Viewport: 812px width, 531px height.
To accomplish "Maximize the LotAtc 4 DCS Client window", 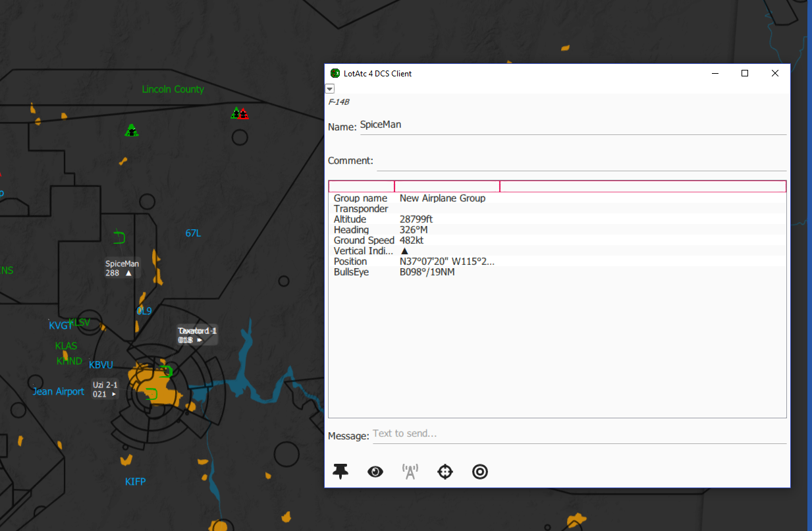I will [x=745, y=73].
